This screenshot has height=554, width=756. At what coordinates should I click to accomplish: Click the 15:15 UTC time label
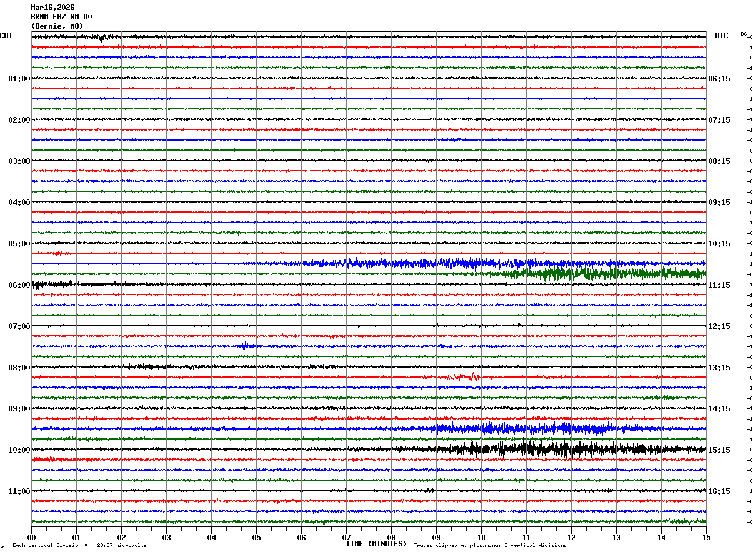coord(719,450)
